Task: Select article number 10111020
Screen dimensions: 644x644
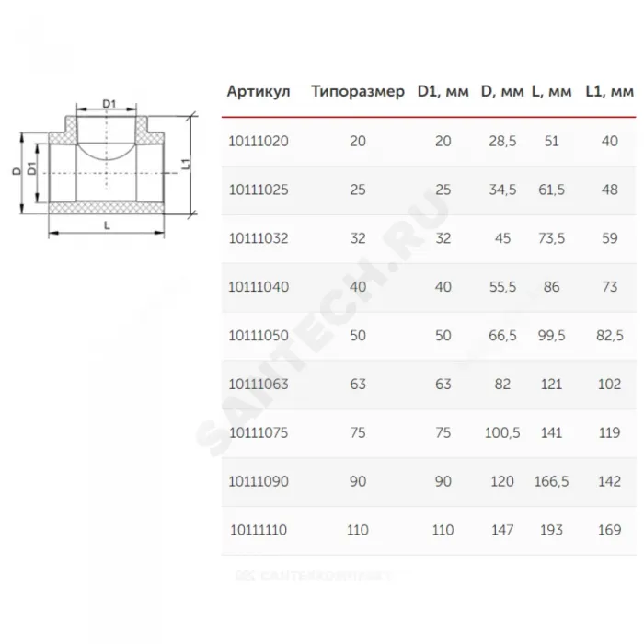Action: [x=259, y=142]
